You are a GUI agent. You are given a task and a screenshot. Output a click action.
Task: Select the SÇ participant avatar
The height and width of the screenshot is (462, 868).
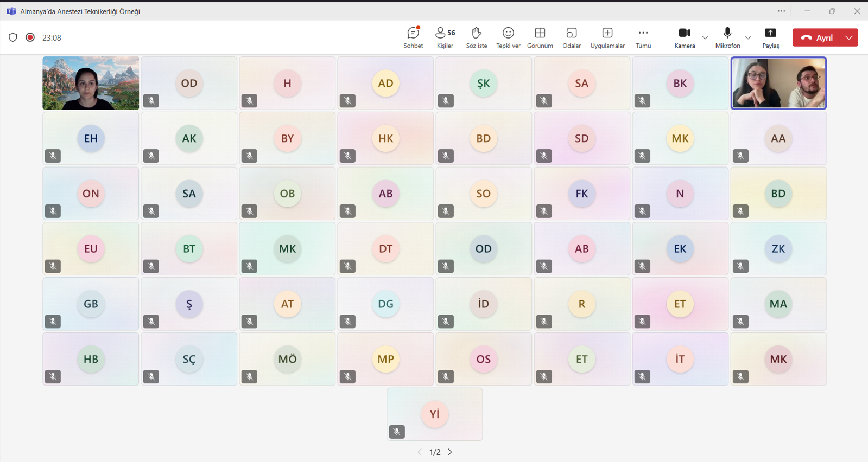(189, 359)
